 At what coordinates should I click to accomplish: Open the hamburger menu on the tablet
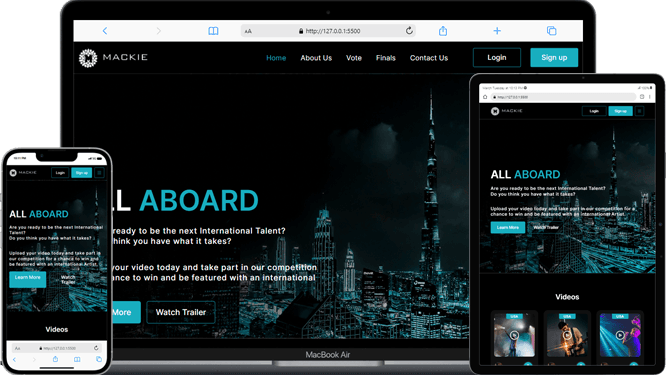[640, 111]
